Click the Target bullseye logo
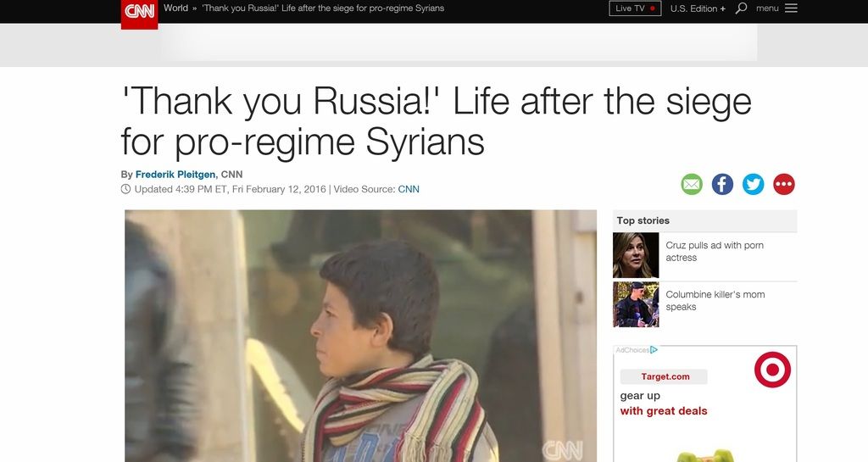Screen dimensions: 868x462 tap(772, 369)
